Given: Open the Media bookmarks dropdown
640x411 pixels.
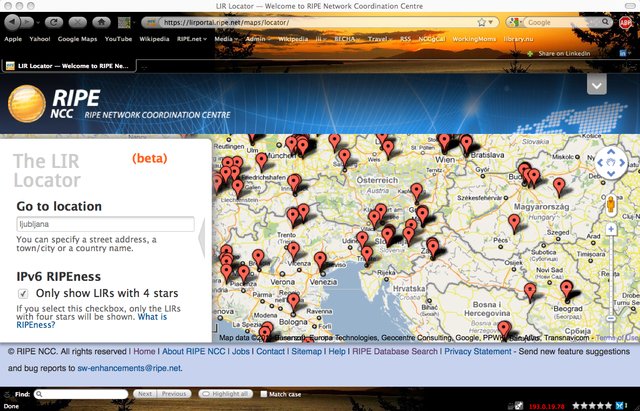Looking at the screenshot, I should click(x=226, y=39).
